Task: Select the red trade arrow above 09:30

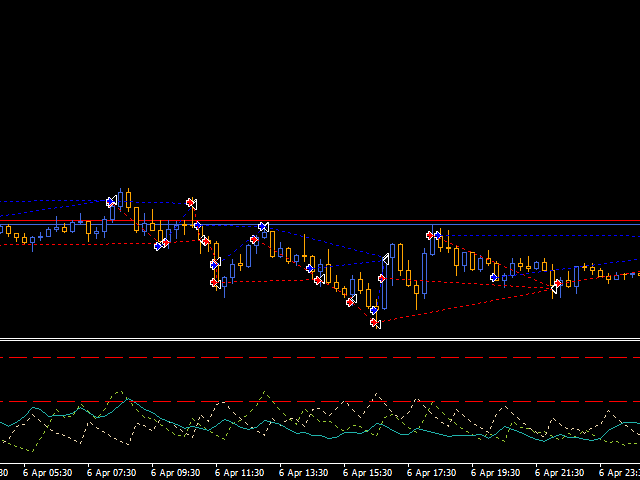Action: coord(190,203)
